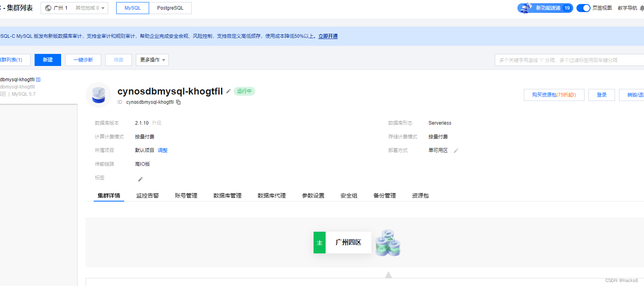This screenshot has width=644, height=286.
Task: Click the Serverless value text
Action: coord(440,123)
